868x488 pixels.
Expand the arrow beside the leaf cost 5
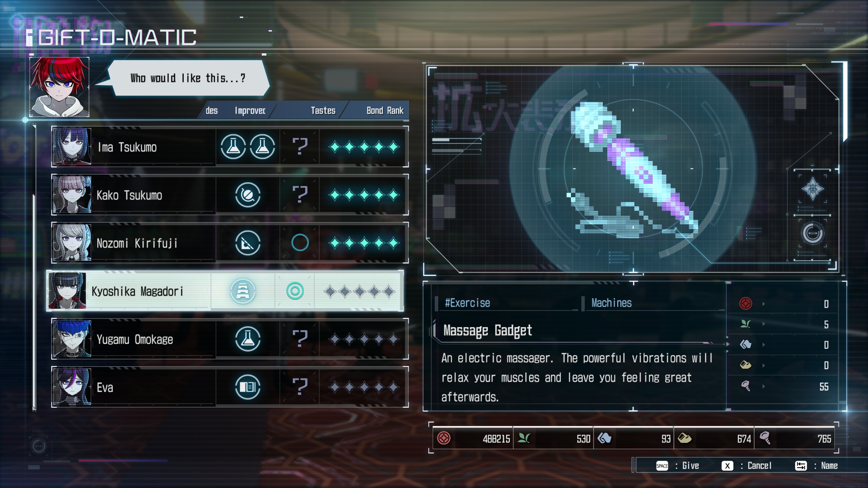[x=764, y=324]
